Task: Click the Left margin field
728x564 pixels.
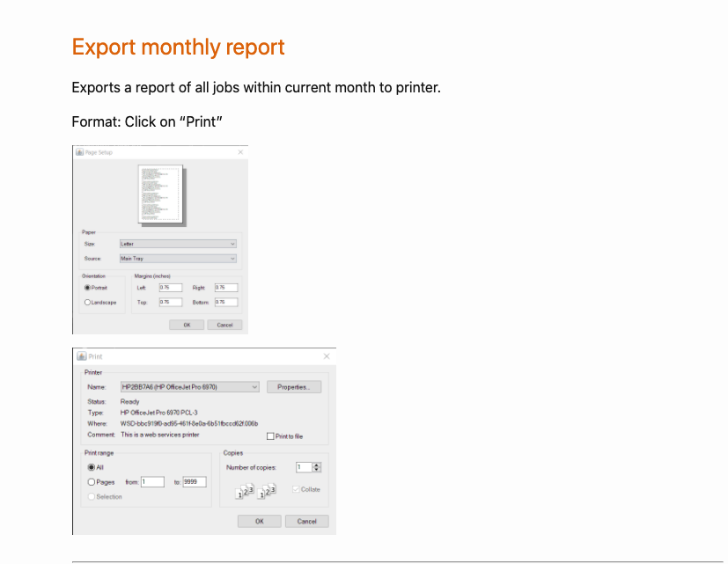Action: [x=171, y=288]
